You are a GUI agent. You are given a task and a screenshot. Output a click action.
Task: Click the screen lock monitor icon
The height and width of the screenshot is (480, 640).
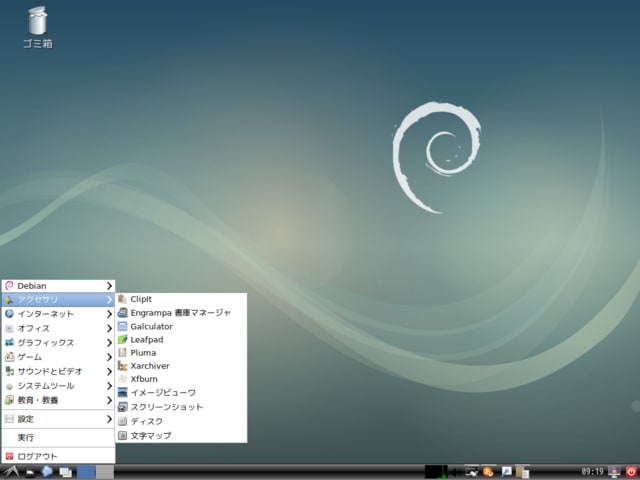click(614, 472)
